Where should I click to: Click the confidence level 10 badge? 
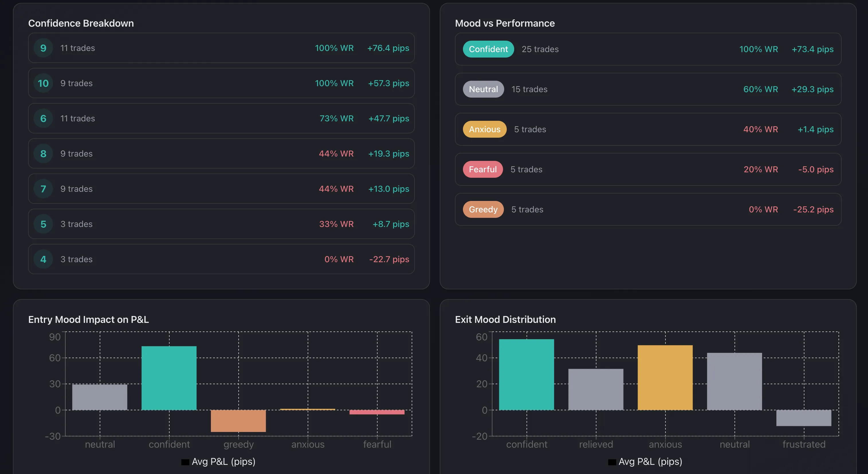[x=43, y=83]
